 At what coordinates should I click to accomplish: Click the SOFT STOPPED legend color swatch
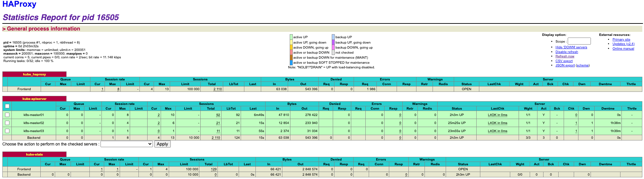291,62
